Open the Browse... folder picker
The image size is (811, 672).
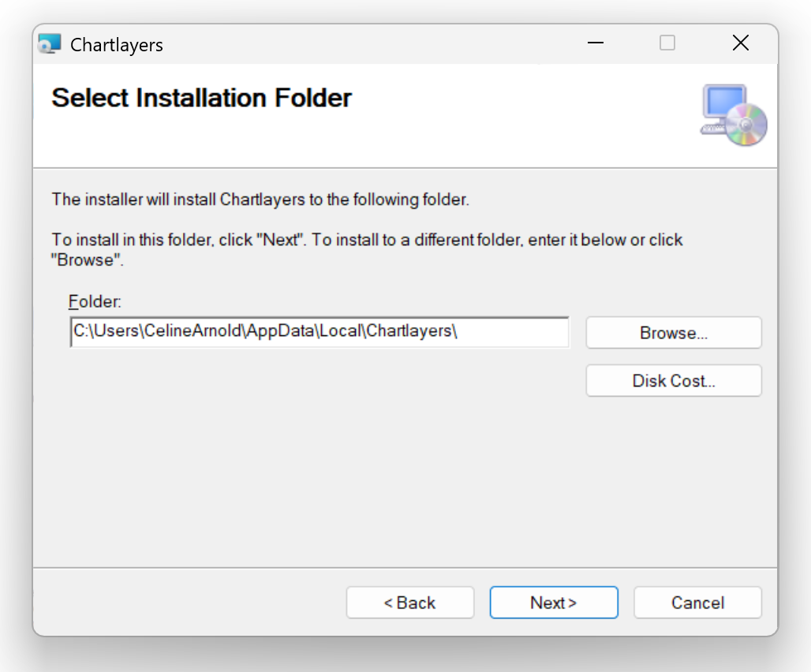[673, 333]
